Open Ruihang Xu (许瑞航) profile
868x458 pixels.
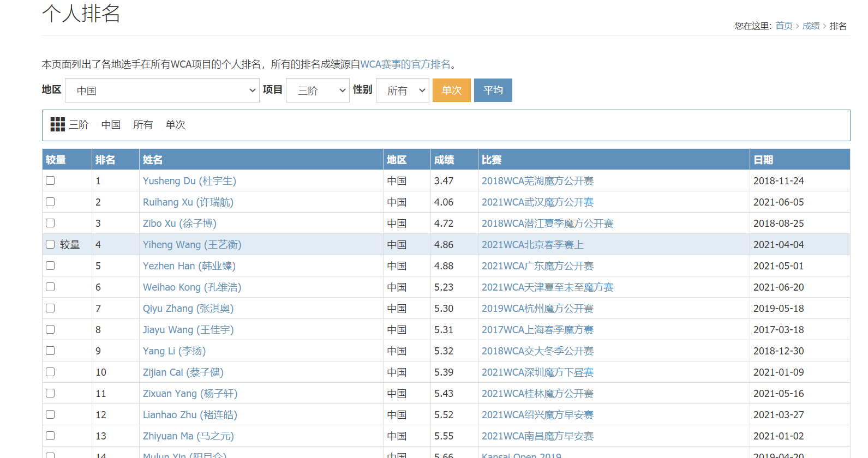coord(188,202)
